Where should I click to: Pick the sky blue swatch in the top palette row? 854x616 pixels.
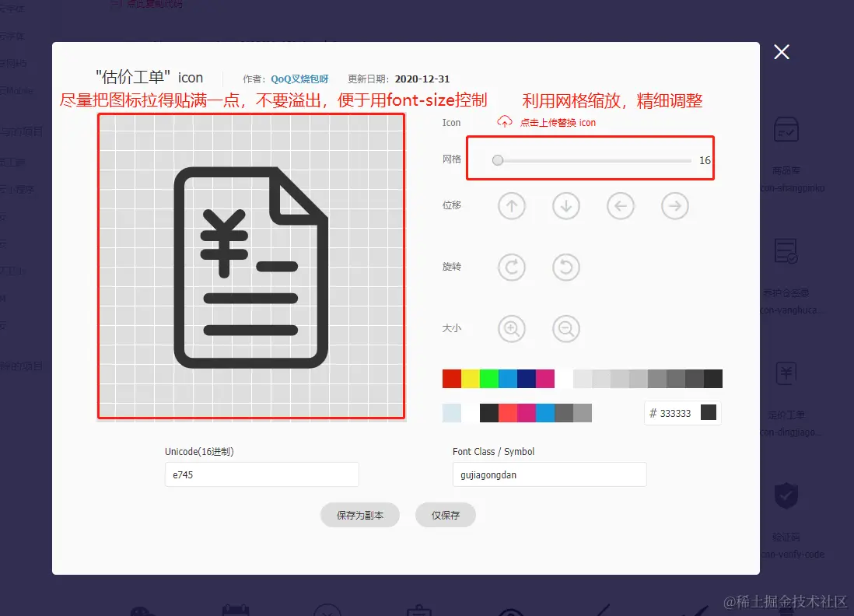[x=508, y=379]
